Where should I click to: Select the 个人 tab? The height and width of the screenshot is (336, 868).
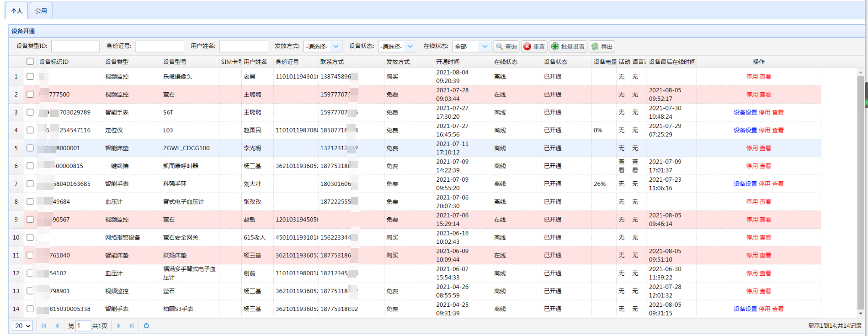17,11
